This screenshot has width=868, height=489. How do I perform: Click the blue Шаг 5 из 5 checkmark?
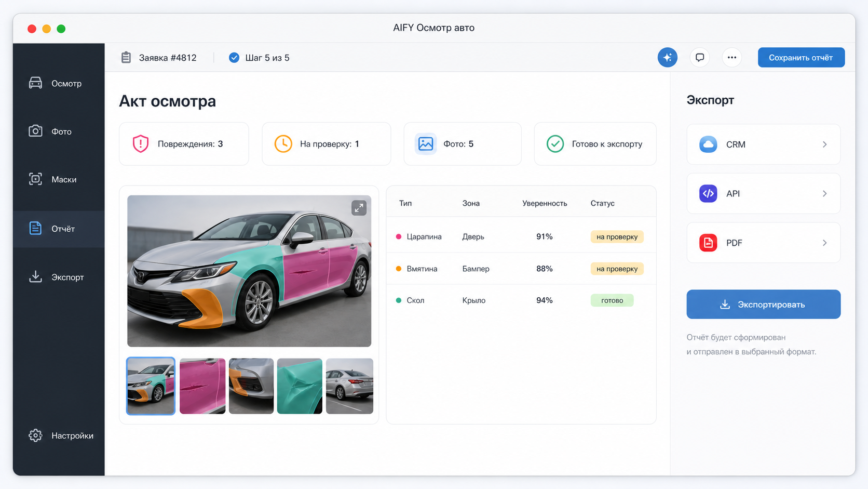pyautogui.click(x=234, y=58)
